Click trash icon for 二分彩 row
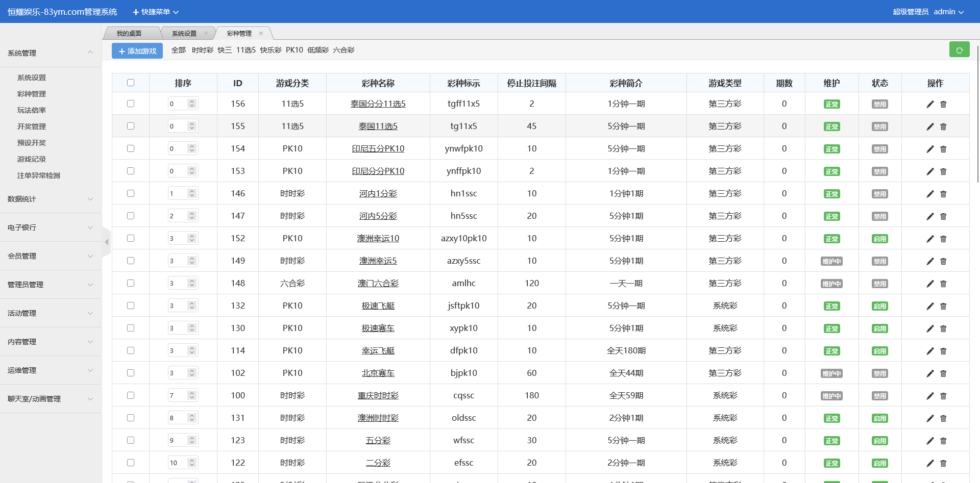 pos(943,463)
